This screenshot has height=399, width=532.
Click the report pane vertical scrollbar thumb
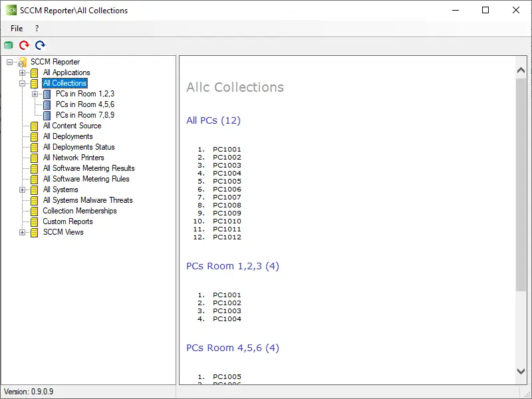click(x=521, y=185)
